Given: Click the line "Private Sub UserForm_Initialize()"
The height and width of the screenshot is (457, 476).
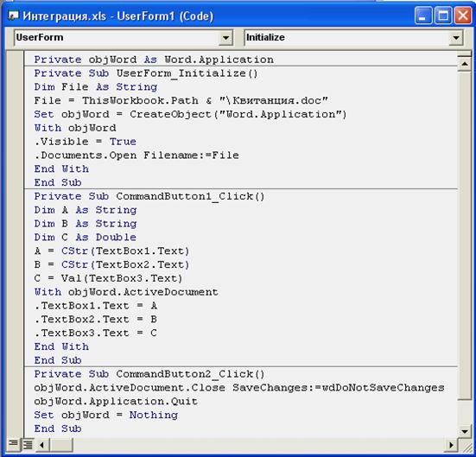Looking at the screenshot, I should pos(146,73).
